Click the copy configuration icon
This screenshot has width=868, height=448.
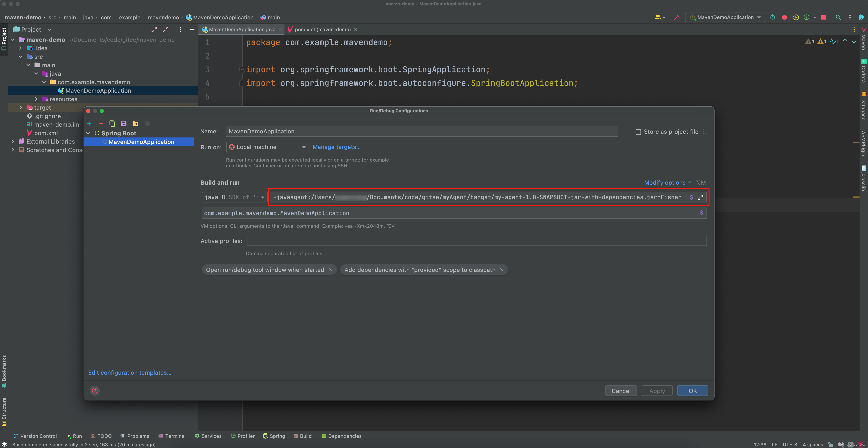pos(112,124)
